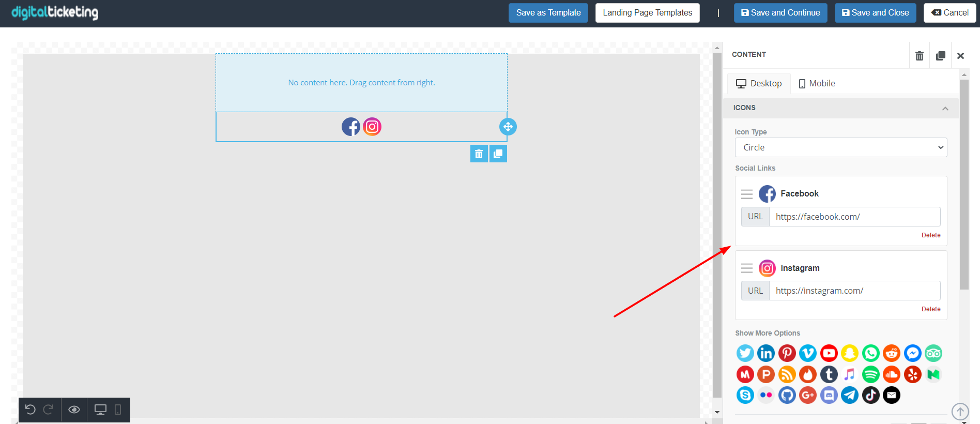The height and width of the screenshot is (424, 980).
Task: Add the LinkedIn social icon
Action: click(766, 353)
